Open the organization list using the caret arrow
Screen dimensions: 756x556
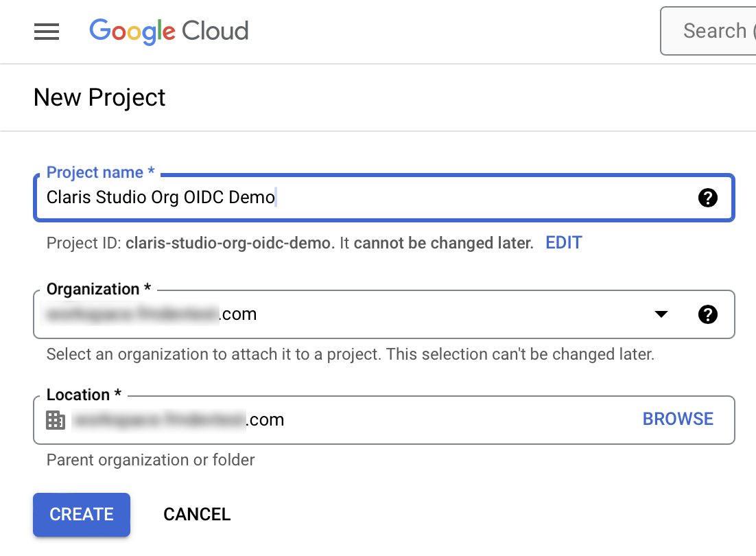(661, 314)
